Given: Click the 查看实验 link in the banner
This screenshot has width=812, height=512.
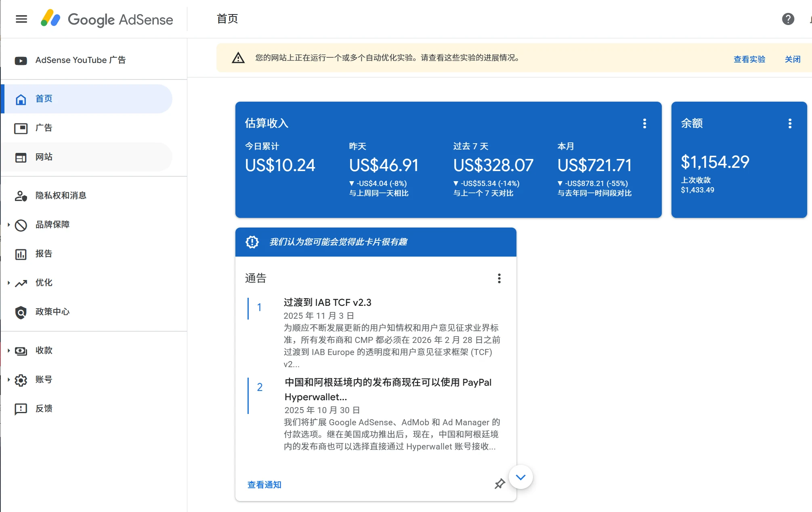Looking at the screenshot, I should [749, 59].
